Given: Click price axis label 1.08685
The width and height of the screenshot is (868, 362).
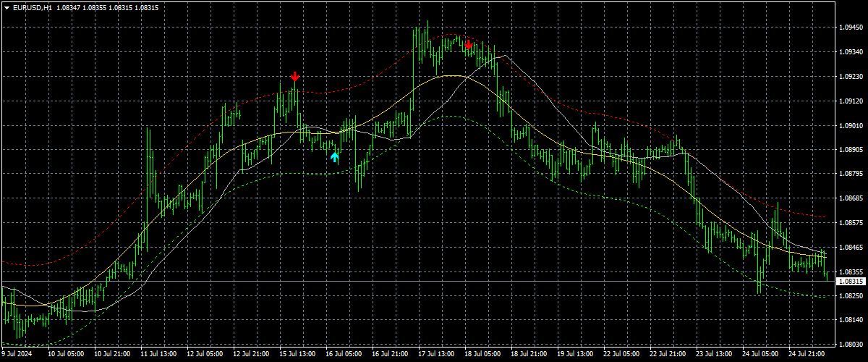Looking at the screenshot, I should click(x=850, y=198).
